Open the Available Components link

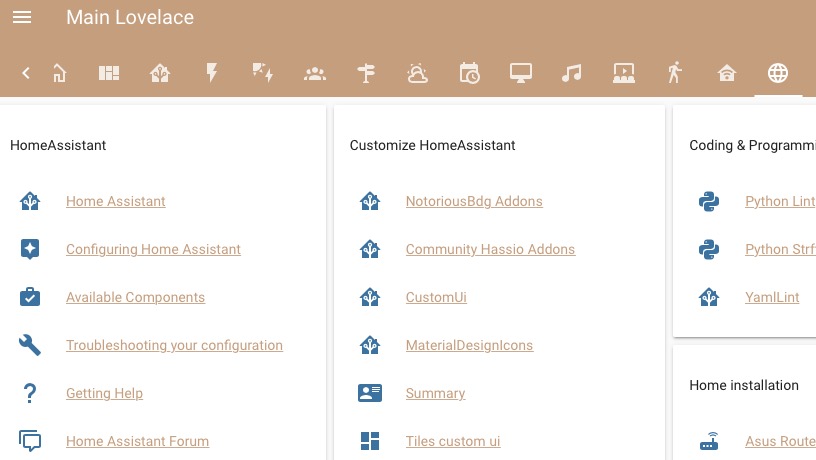pos(135,297)
